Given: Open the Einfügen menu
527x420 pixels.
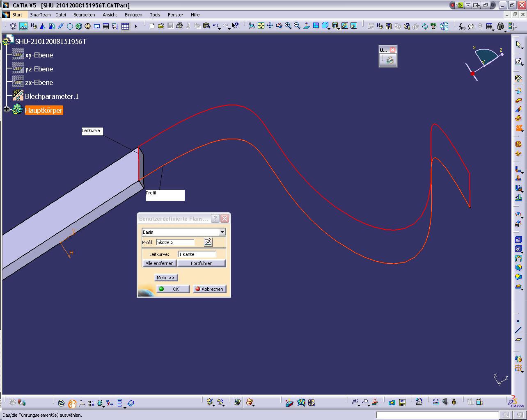Looking at the screenshot, I should pos(133,15).
